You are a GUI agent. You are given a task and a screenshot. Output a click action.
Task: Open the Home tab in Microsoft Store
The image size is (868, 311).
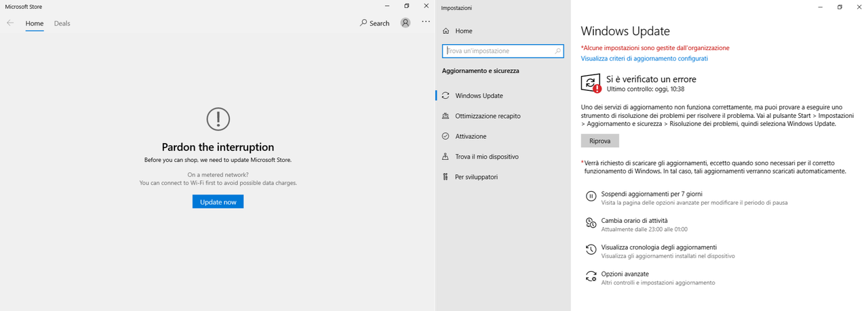[x=35, y=23]
